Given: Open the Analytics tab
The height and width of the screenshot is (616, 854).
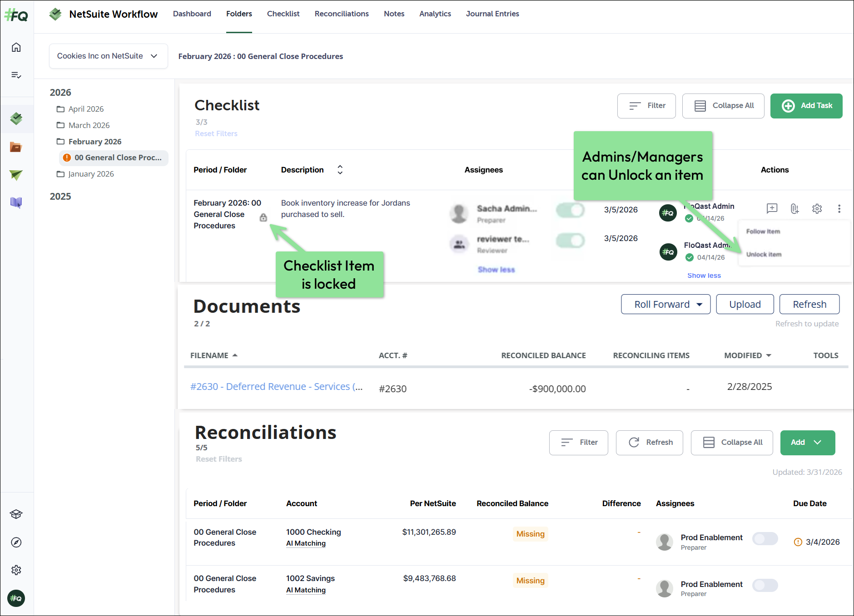Looking at the screenshot, I should click(435, 14).
